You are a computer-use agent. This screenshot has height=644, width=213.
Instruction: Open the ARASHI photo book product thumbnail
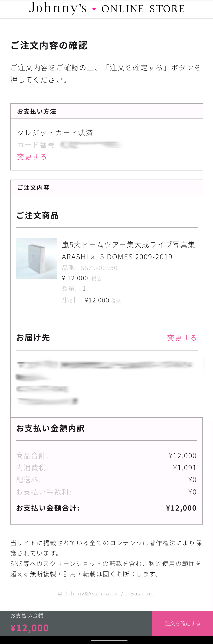coord(36,259)
